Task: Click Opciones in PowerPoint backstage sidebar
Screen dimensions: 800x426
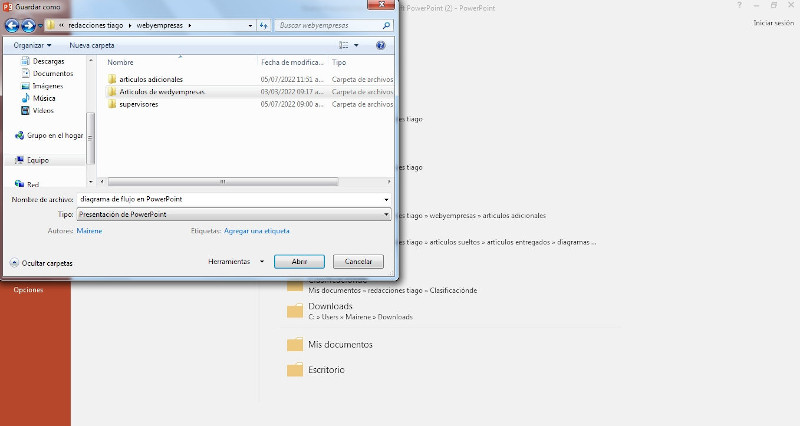Action: [29, 290]
